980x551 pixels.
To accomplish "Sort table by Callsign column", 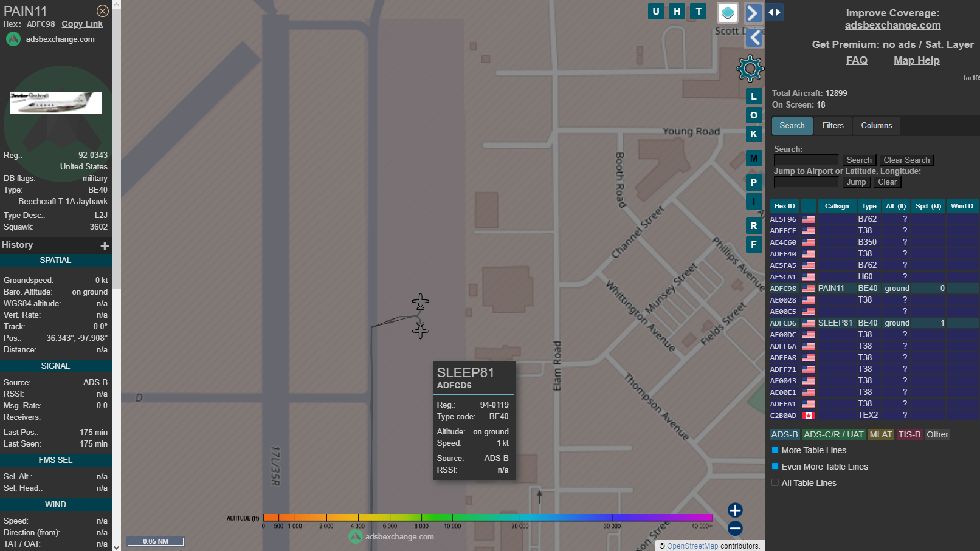I will pyautogui.click(x=837, y=206).
